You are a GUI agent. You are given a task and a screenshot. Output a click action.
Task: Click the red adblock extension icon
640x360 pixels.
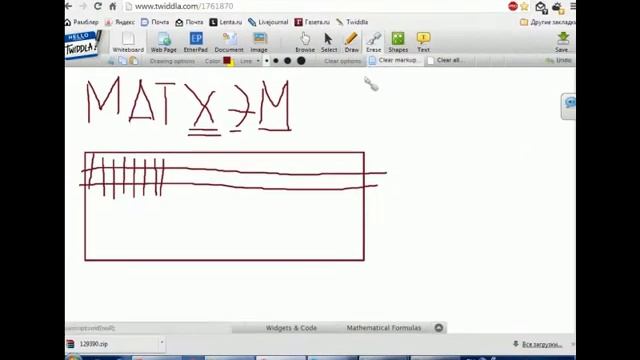(x=513, y=6)
